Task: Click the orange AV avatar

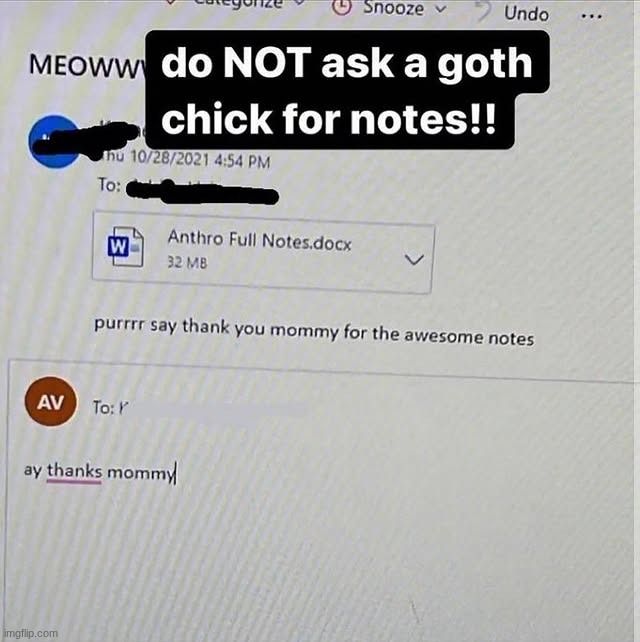Action: [50, 402]
